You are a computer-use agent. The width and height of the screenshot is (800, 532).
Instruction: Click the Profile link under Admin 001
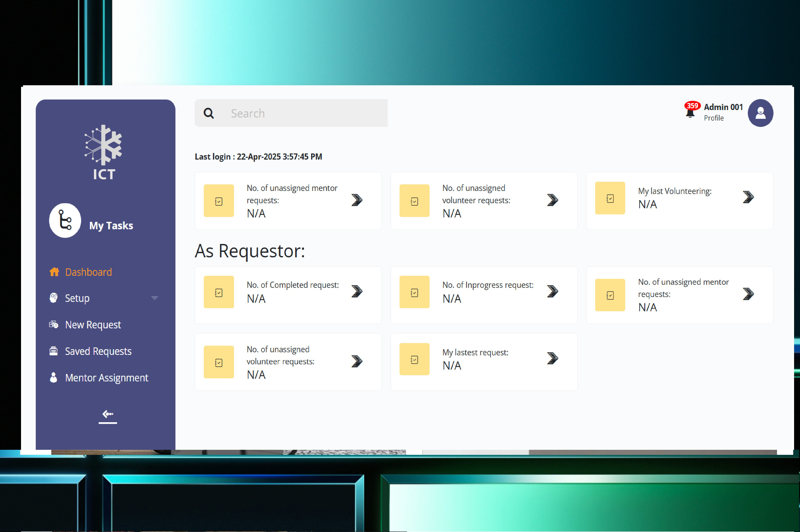point(713,118)
